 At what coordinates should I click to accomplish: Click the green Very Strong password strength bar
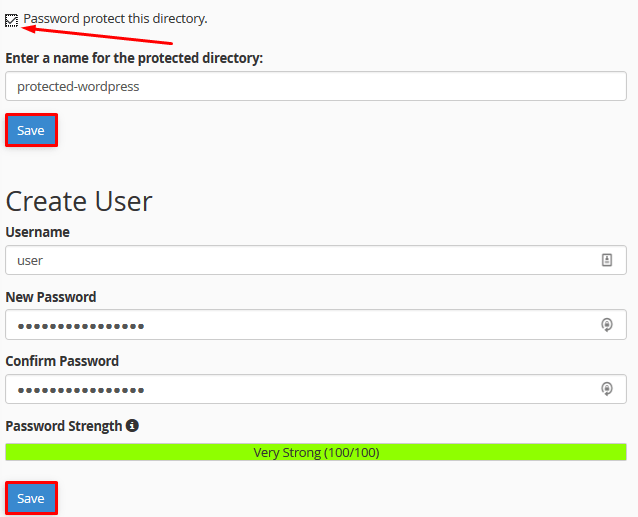coord(315,452)
